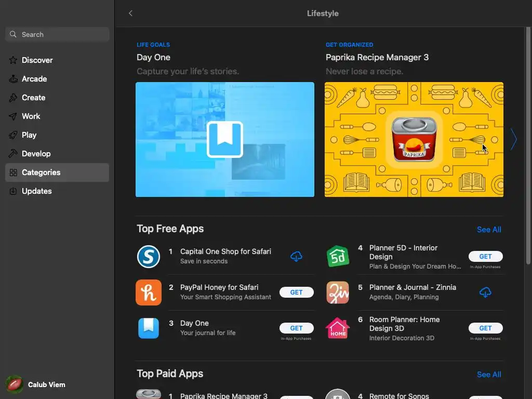Click the 'Top Free Apps' heading

(x=170, y=229)
